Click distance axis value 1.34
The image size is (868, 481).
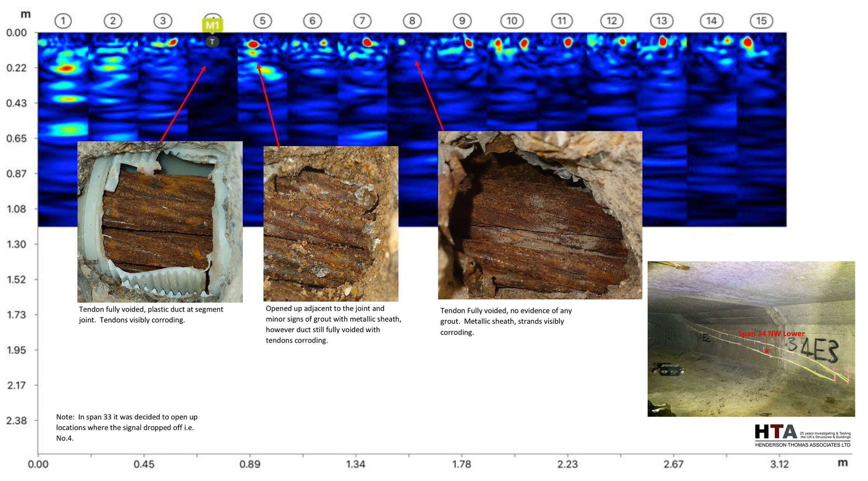click(x=356, y=464)
